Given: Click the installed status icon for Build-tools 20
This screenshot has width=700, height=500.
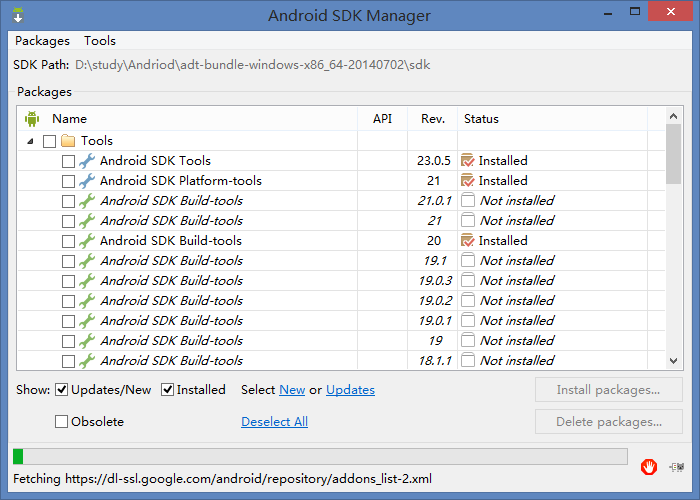Looking at the screenshot, I should click(467, 241).
